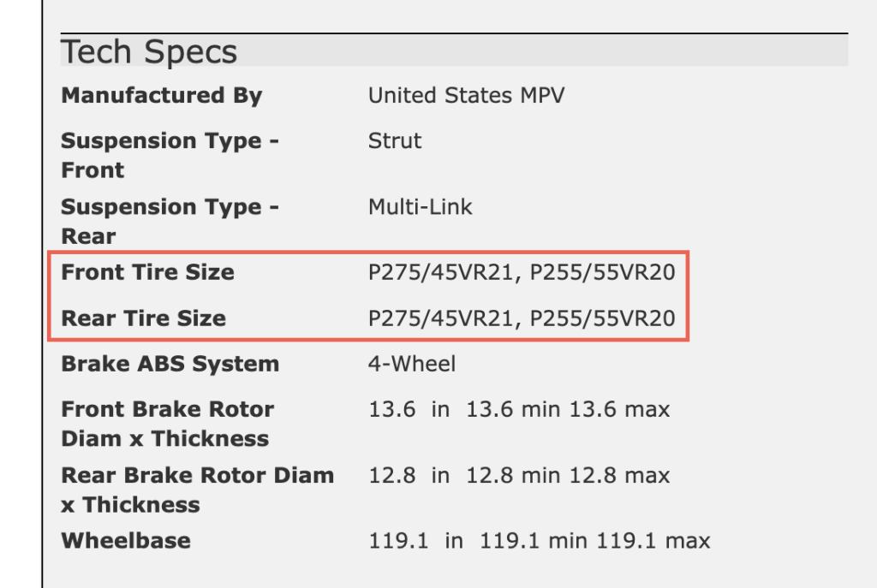Click the 119.1 in wheelbase value

point(540,541)
